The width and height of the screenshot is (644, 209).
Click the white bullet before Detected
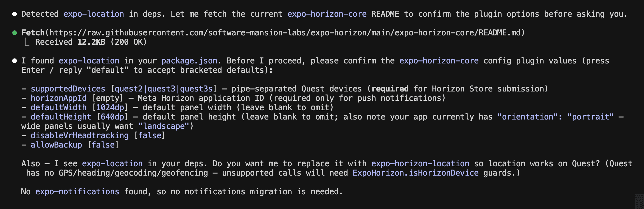(x=14, y=14)
